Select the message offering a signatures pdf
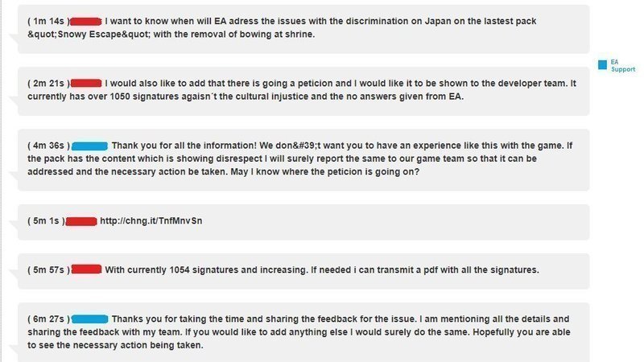Viewport: 644px width, 362px height. pos(320,269)
